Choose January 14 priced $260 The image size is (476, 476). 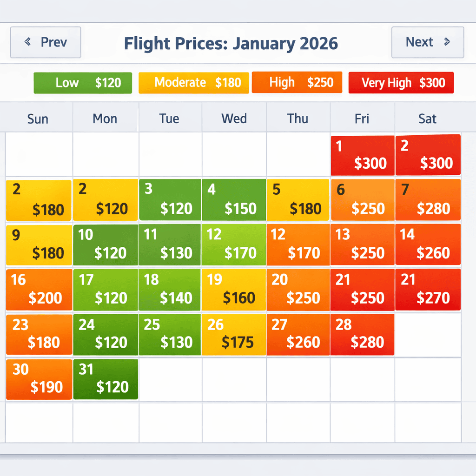pyautogui.click(x=428, y=245)
